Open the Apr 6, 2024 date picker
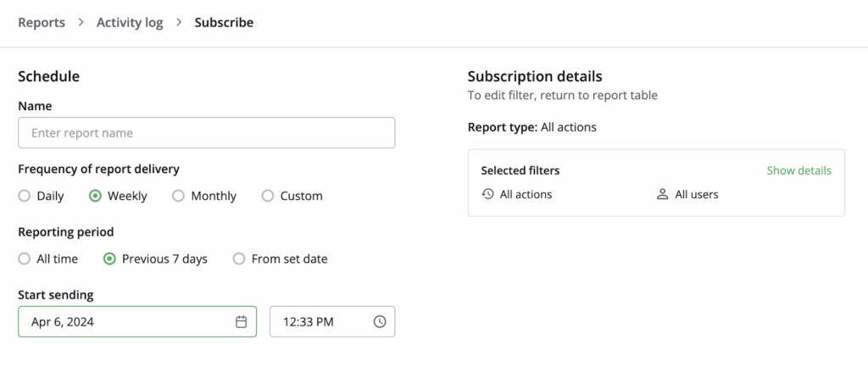868x367 pixels. point(127,322)
